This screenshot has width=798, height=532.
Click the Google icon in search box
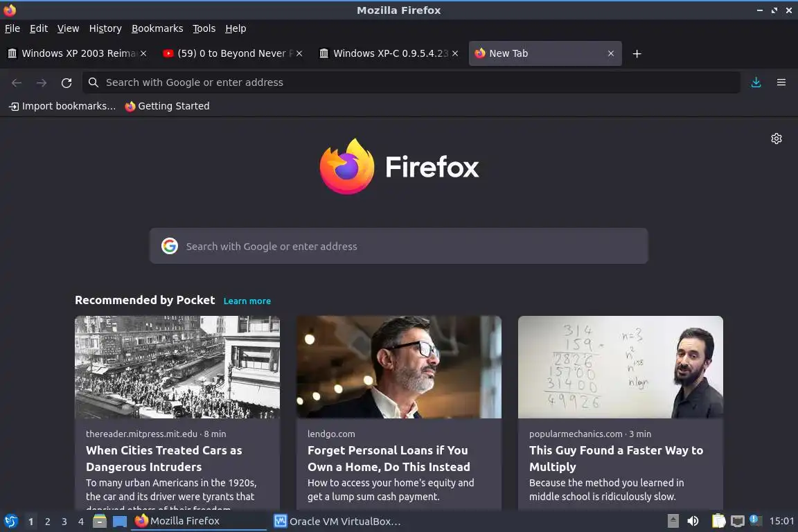tap(170, 246)
